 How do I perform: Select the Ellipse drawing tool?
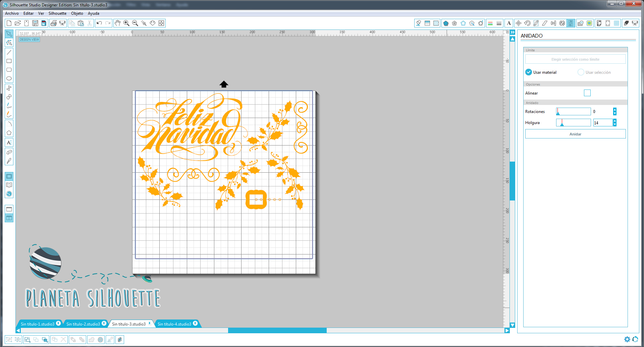9,78
